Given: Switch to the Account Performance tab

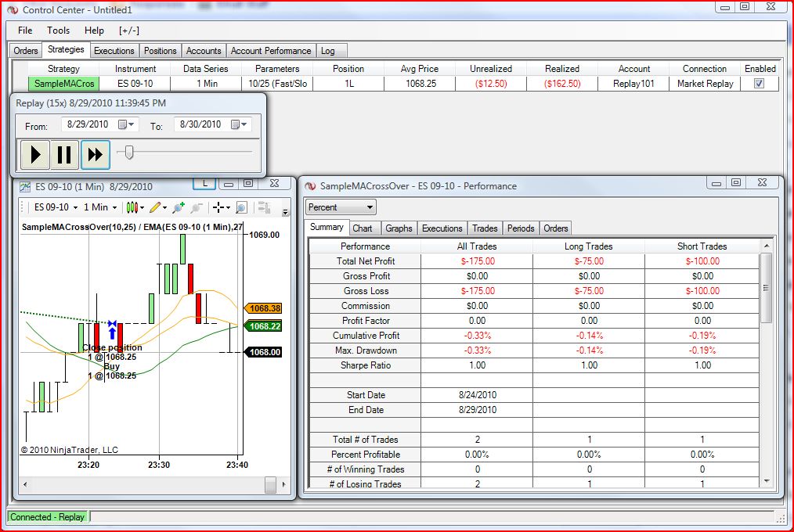Looking at the screenshot, I should (x=271, y=51).
